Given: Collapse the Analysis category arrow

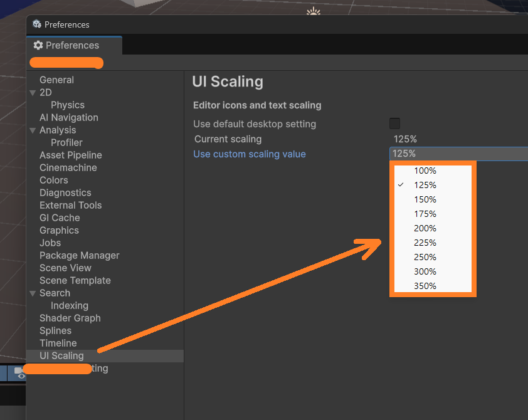Looking at the screenshot, I should tap(33, 130).
